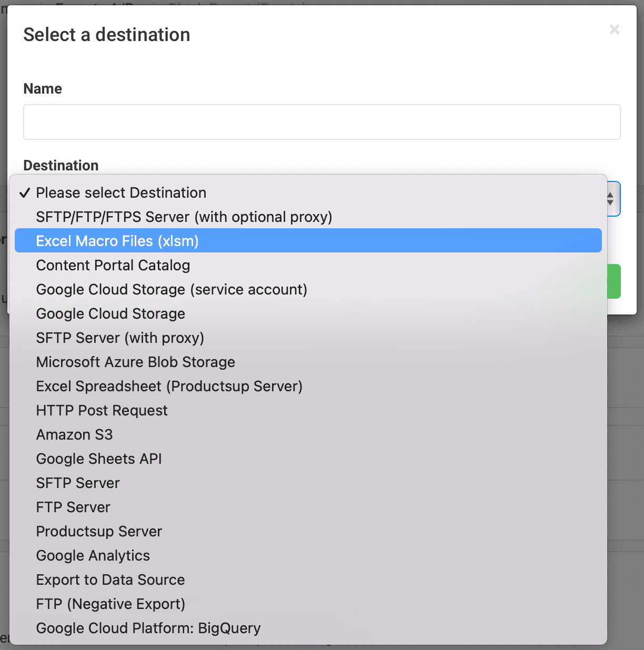
Task: Pick Excel Spreadsheet (Productsup Server)
Action: click(x=169, y=386)
